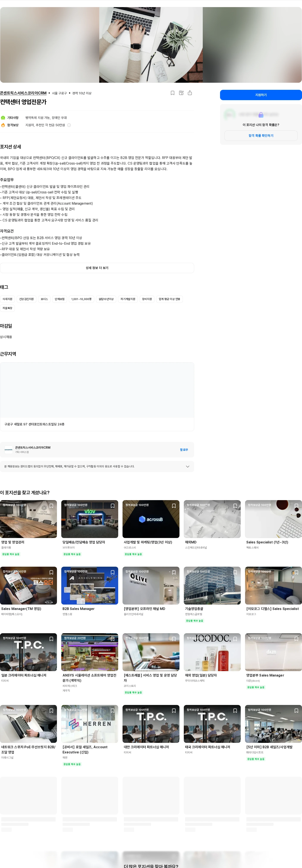Open the 대만 크리에이터 파트너십 매니저 listing
The width and height of the screenshot is (302, 868).
146,747
